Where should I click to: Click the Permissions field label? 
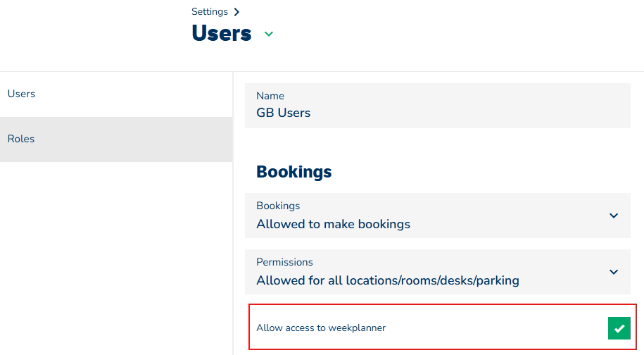click(284, 262)
